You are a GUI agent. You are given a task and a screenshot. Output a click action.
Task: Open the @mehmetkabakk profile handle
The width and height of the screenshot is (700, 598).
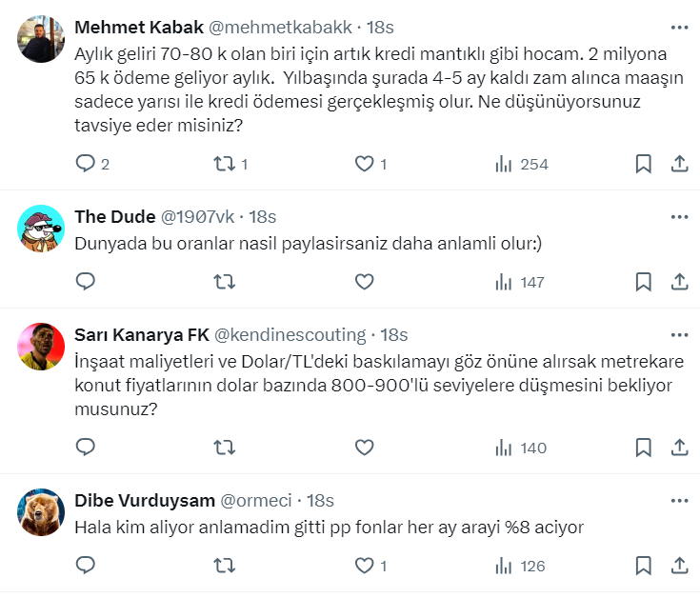[281, 27]
